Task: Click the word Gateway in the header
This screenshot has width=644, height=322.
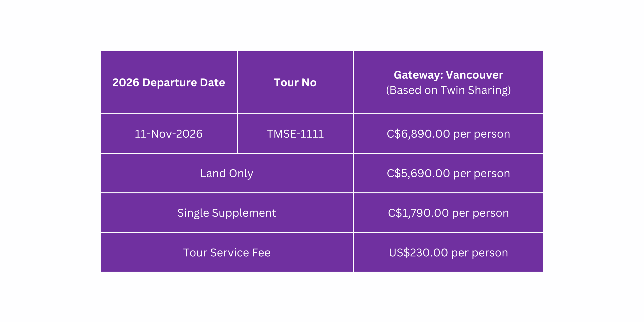Action: pos(418,75)
